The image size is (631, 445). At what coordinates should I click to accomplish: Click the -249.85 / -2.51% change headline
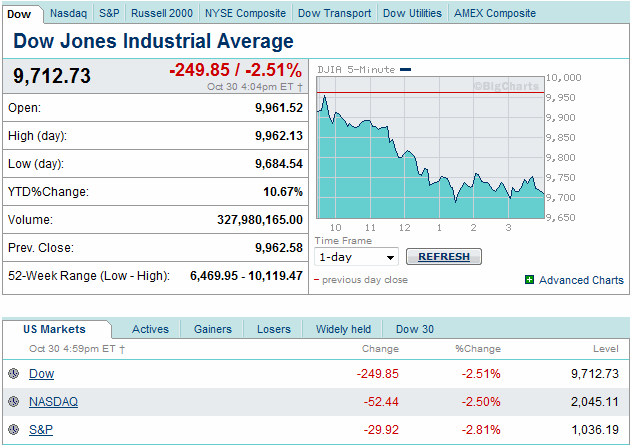[x=235, y=70]
